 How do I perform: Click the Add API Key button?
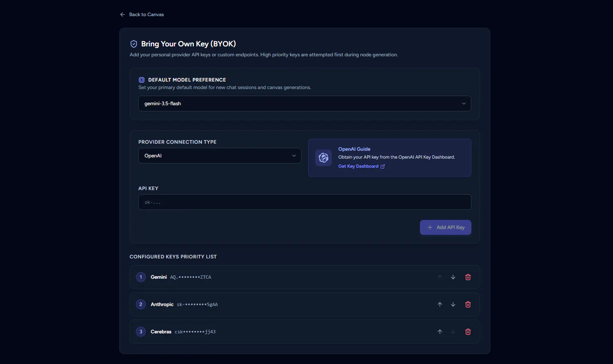[446, 227]
